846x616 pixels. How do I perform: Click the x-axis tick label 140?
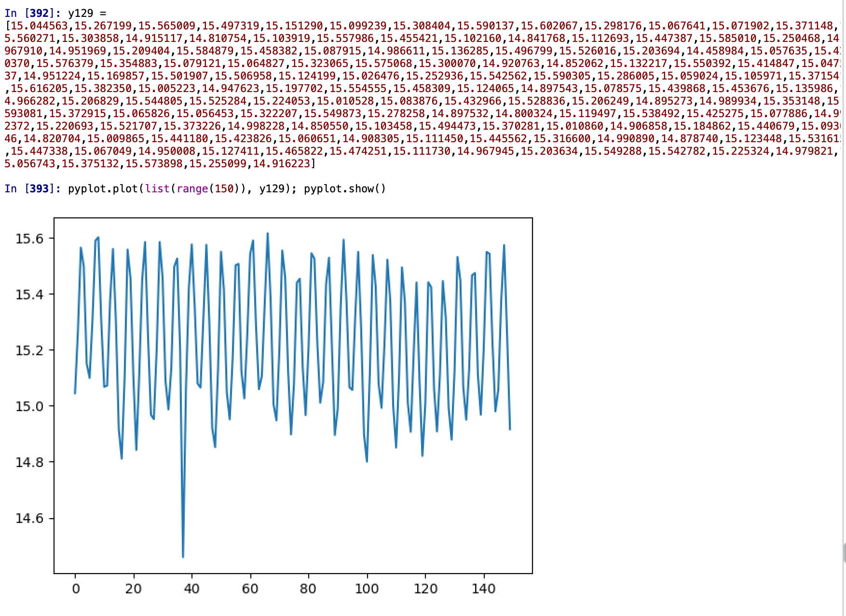tap(483, 589)
